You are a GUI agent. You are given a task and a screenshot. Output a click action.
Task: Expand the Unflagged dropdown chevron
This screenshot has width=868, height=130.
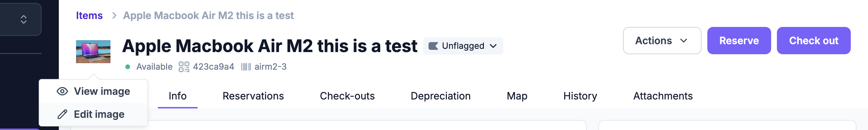pos(493,46)
